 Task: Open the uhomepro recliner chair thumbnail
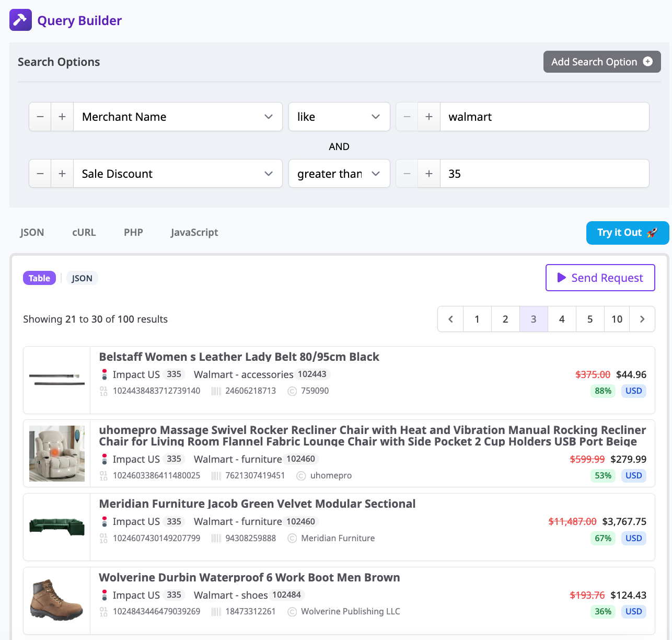57,453
